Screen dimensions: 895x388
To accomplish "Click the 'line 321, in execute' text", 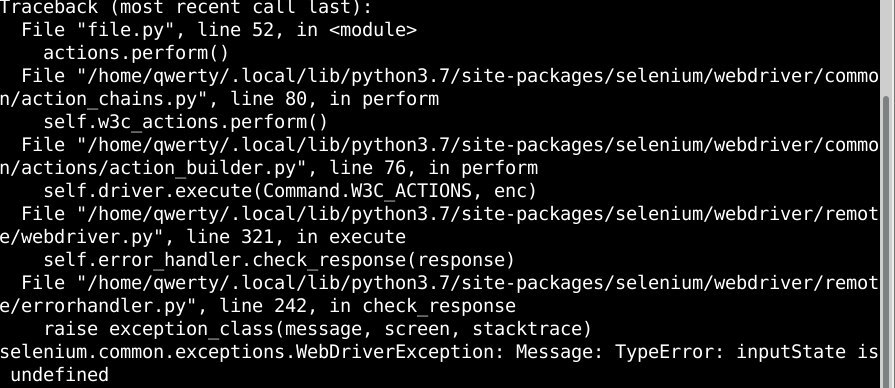I will 296,237.
